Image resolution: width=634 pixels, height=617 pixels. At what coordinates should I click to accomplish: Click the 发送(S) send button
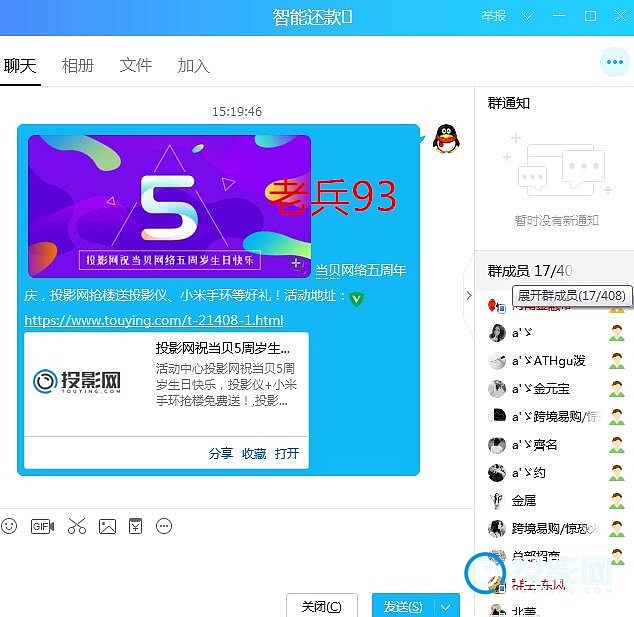403,606
